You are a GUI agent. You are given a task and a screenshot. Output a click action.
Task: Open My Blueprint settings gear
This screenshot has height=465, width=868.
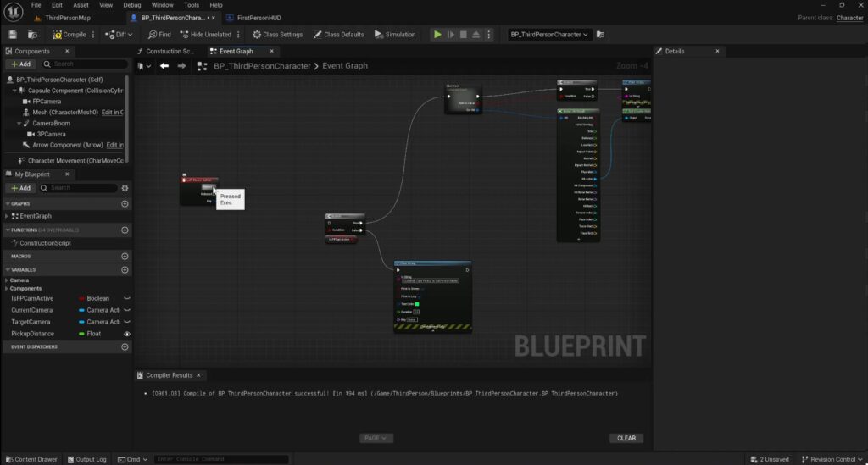point(125,188)
